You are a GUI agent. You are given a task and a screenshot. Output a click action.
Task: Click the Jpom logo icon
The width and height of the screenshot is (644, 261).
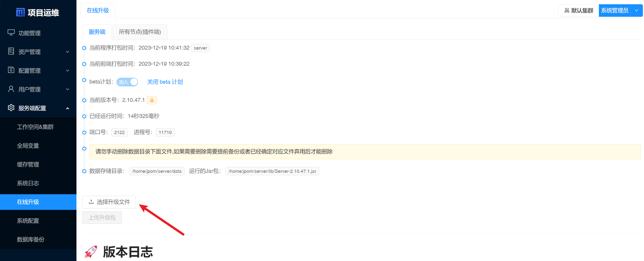(20, 12)
